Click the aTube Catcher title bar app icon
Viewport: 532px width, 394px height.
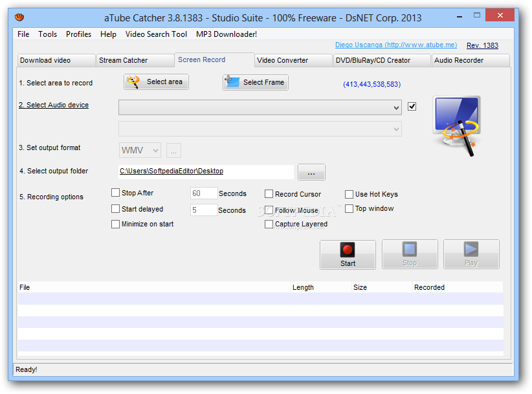19,17
